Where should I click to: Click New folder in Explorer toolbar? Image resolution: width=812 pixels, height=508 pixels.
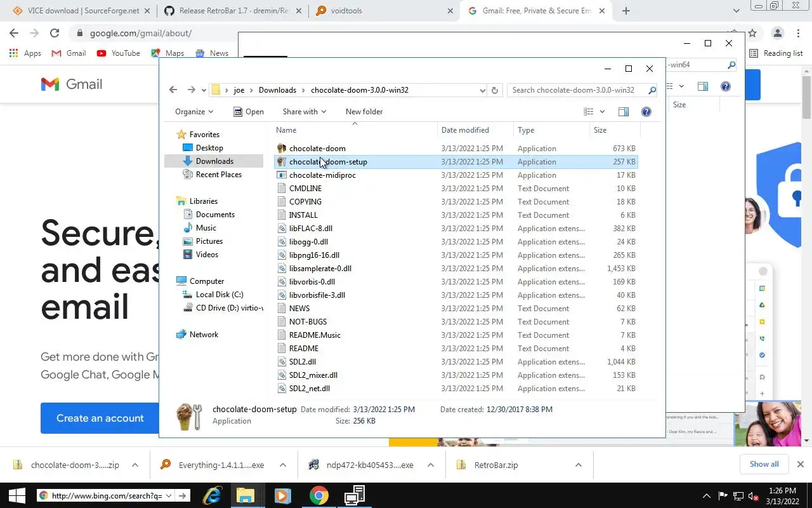coord(364,112)
